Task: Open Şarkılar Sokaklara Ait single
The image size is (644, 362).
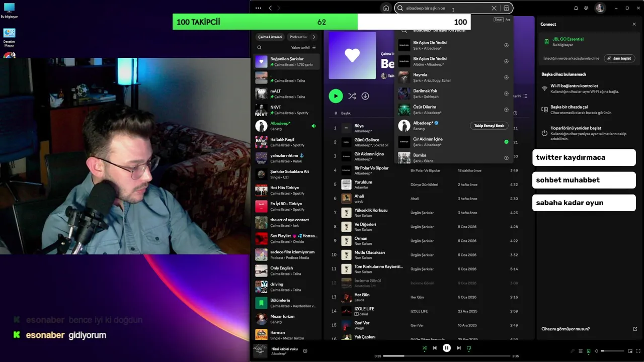Action: tap(286, 174)
